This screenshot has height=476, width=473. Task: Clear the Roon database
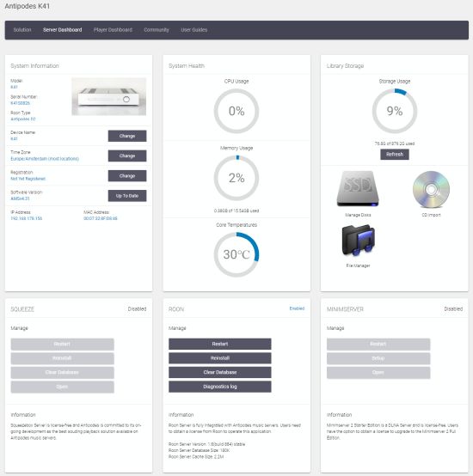coord(220,372)
